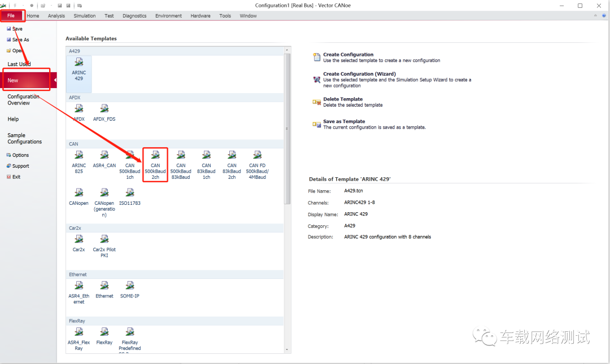Switch to the Home ribbon tab
The height and width of the screenshot is (364, 610).
pyautogui.click(x=33, y=16)
